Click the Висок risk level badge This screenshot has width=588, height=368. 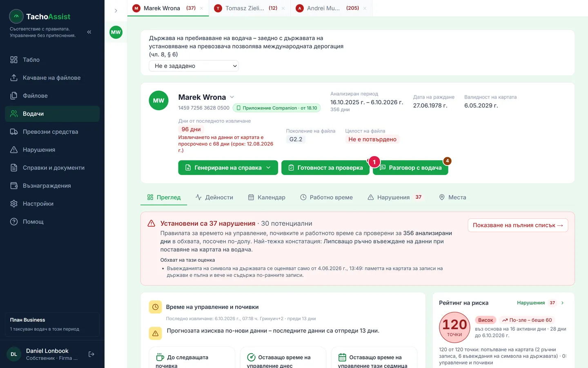coord(486,320)
